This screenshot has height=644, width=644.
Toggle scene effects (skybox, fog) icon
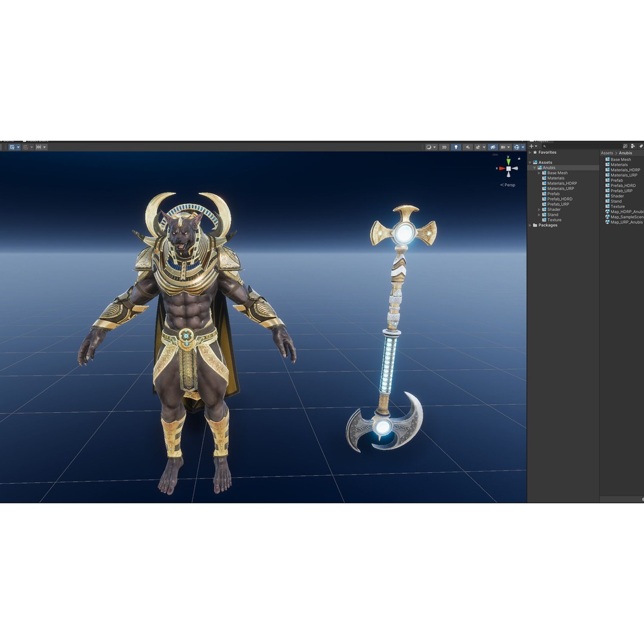coord(478,147)
